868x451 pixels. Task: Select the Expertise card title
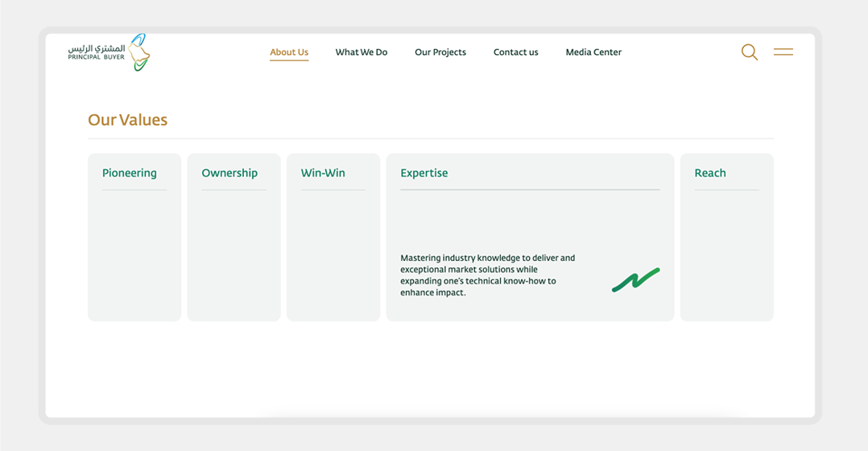424,173
